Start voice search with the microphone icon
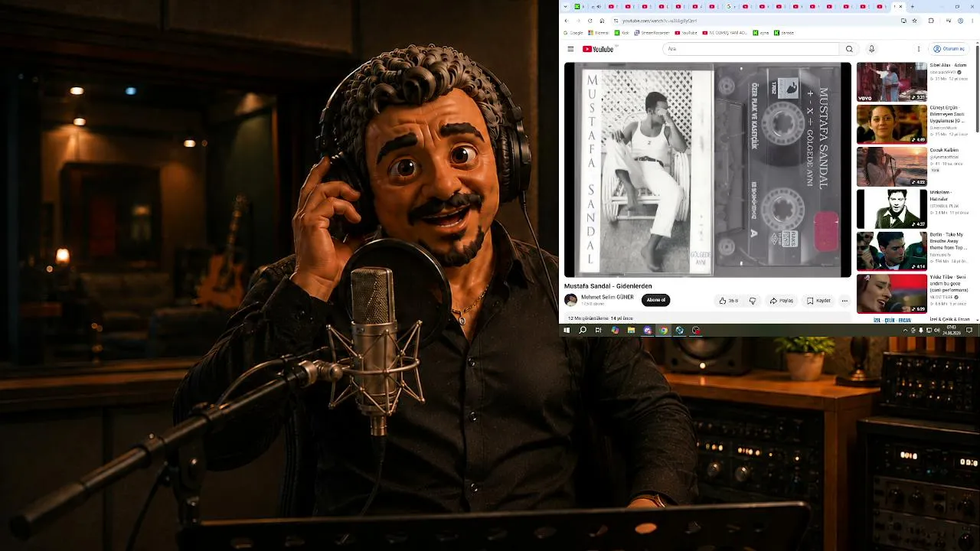980x551 pixels. click(x=871, y=49)
